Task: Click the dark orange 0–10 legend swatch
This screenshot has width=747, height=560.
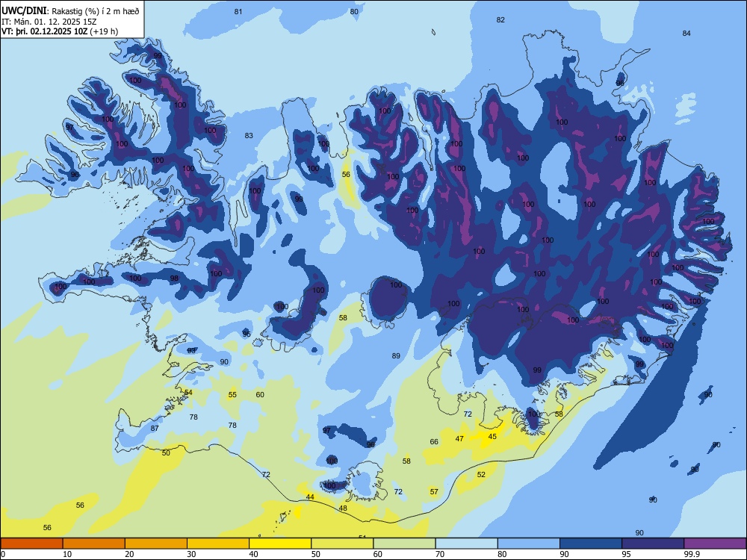Action: point(31,544)
